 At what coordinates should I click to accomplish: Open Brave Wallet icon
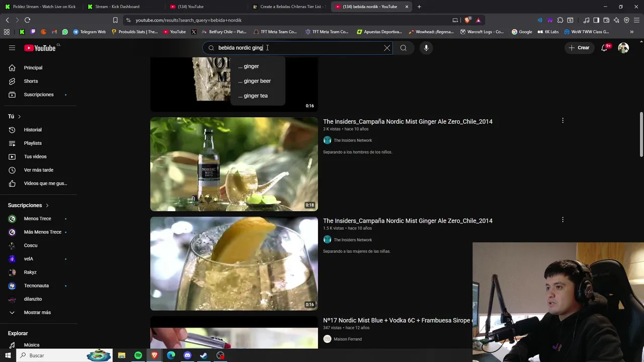coord(606,20)
